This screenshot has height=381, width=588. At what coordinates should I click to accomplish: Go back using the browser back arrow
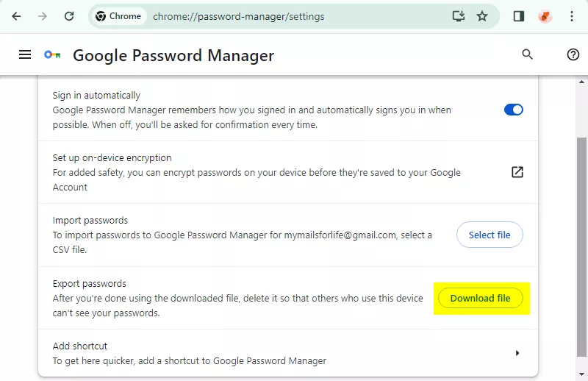[x=16, y=16]
